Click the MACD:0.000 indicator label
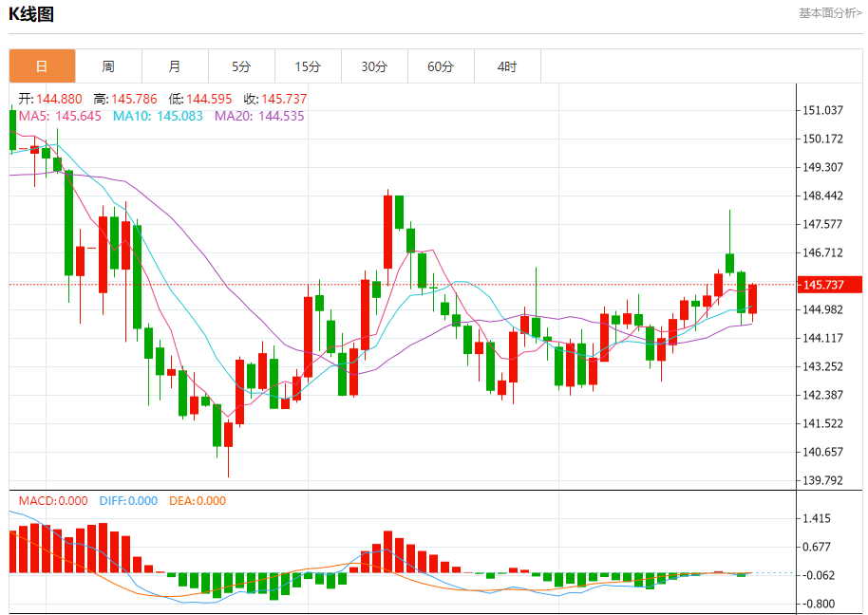This screenshot has width=868, height=615. (53, 500)
